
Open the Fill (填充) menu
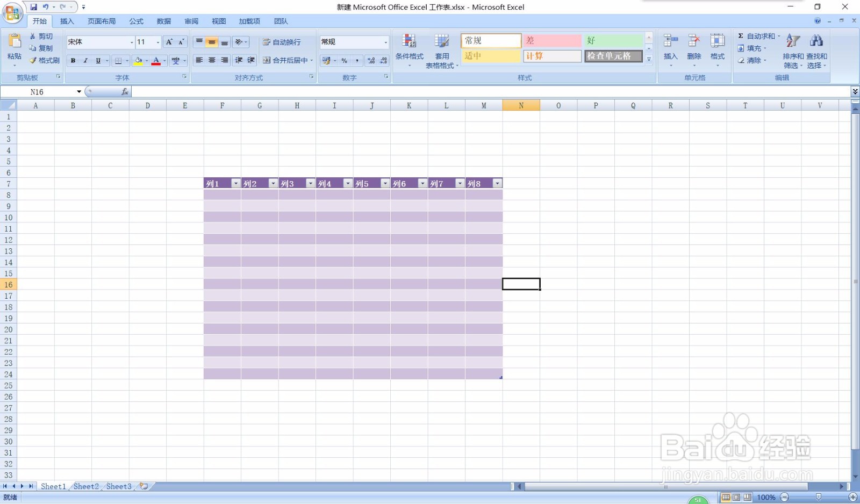point(751,48)
